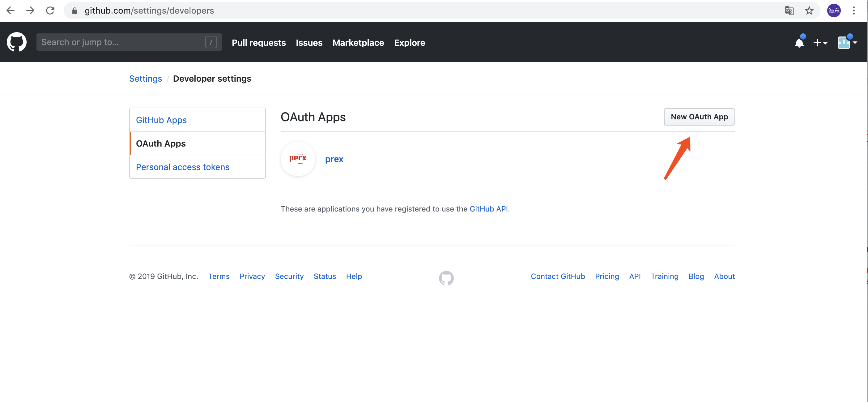This screenshot has height=402, width=868.
Task: Open Explore in the header
Action: click(x=409, y=42)
